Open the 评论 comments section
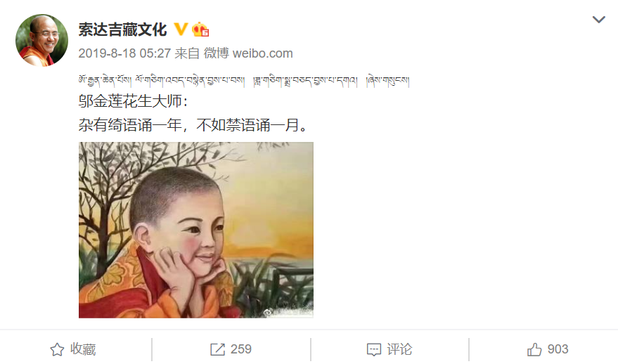The image size is (618, 364). (x=399, y=349)
